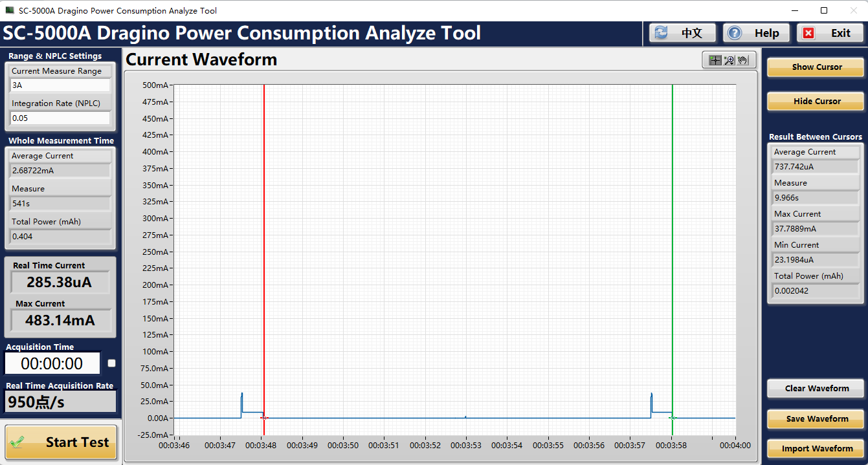868x465 pixels.
Task: Switch language with the 中文 button
Action: tap(683, 33)
